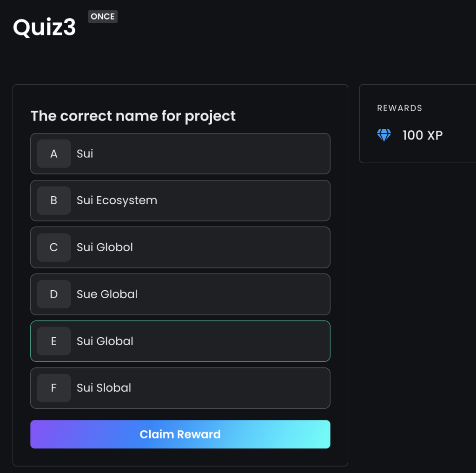Screen dimensions: 476x473
Task: Pick the Sui Slobal answer
Action: coord(180,388)
